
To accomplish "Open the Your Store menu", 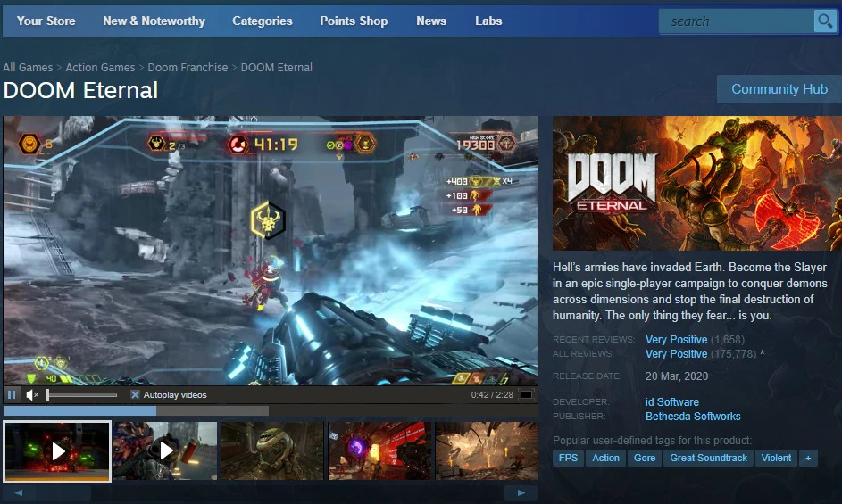I will [x=46, y=21].
